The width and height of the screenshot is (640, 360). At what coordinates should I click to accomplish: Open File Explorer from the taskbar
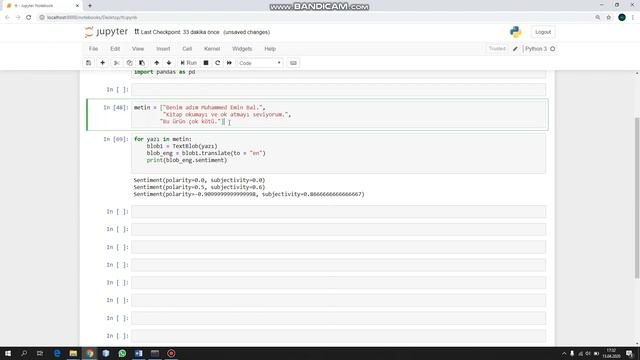click(73, 353)
